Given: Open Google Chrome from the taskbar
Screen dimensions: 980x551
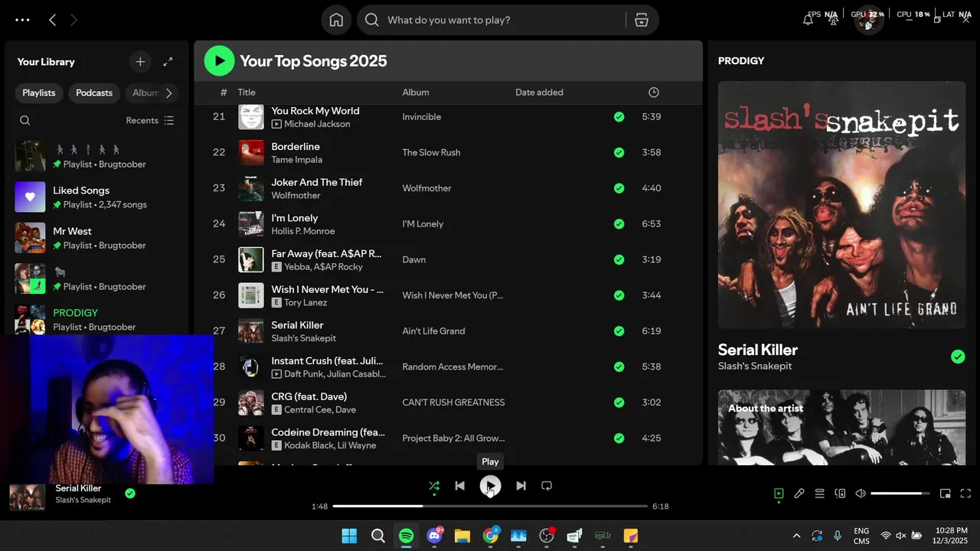Looking at the screenshot, I should click(x=491, y=536).
